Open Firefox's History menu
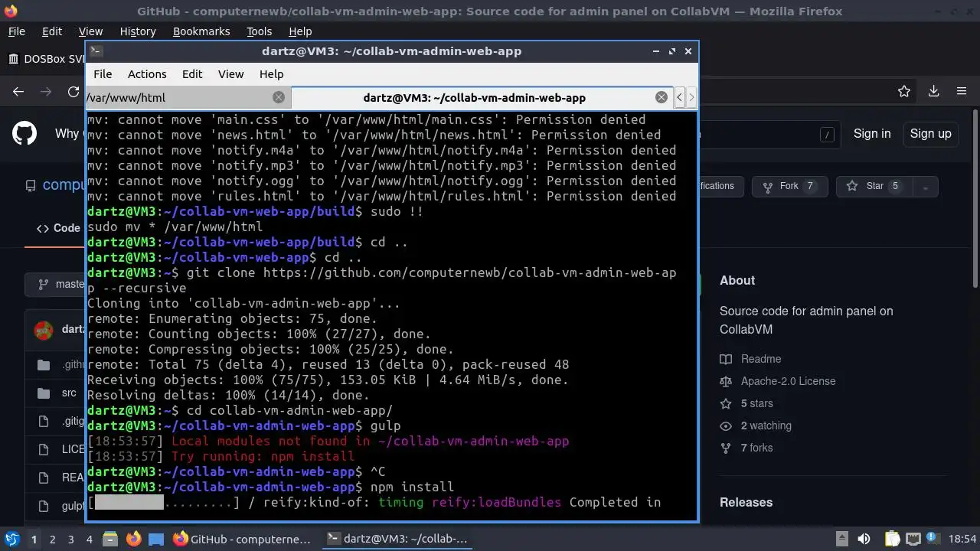Image resolution: width=980 pixels, height=551 pixels. point(138,31)
